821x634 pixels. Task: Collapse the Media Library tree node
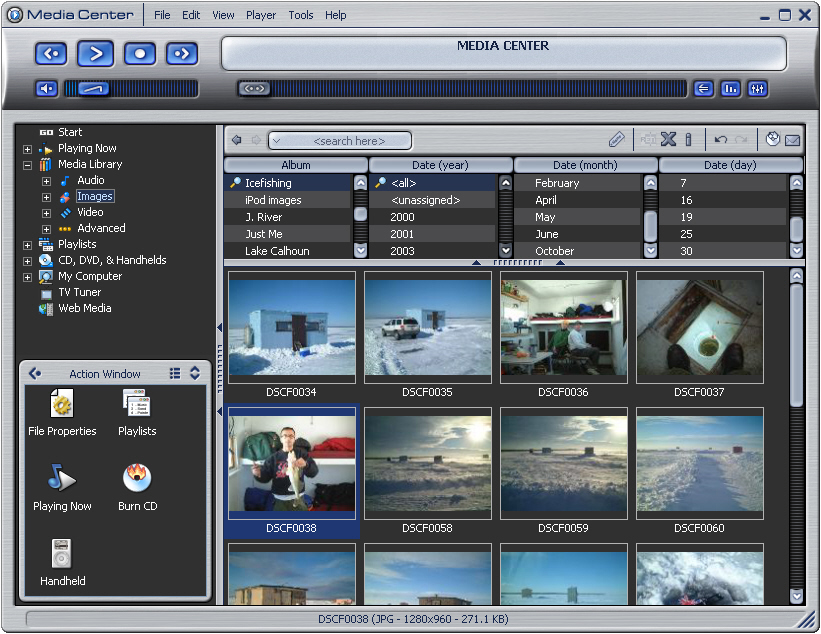coord(27,165)
